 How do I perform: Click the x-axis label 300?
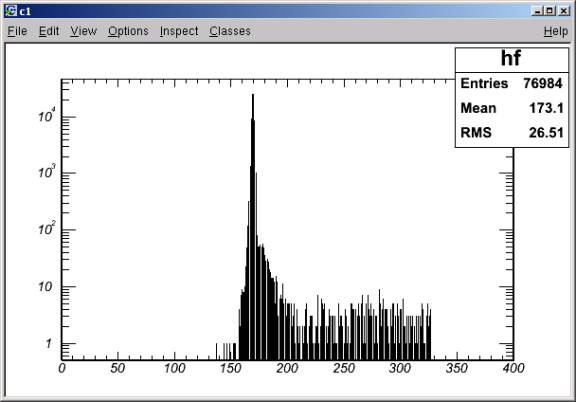coord(400,368)
